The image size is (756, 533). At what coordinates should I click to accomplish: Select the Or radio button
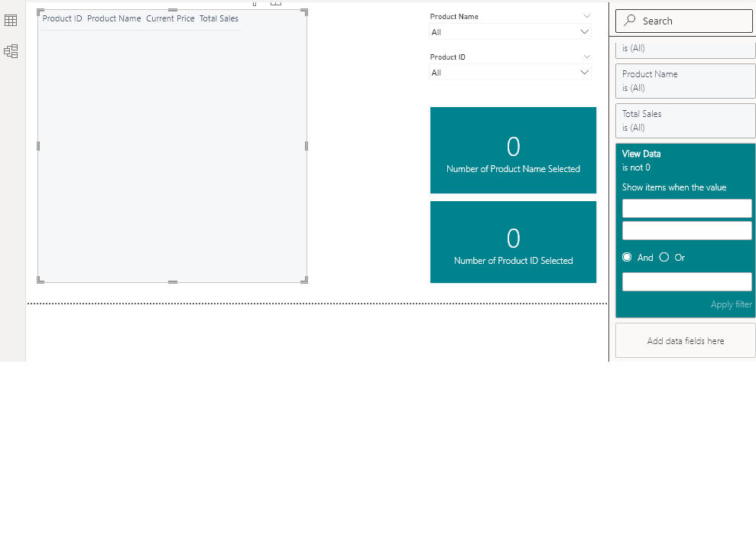click(x=664, y=257)
